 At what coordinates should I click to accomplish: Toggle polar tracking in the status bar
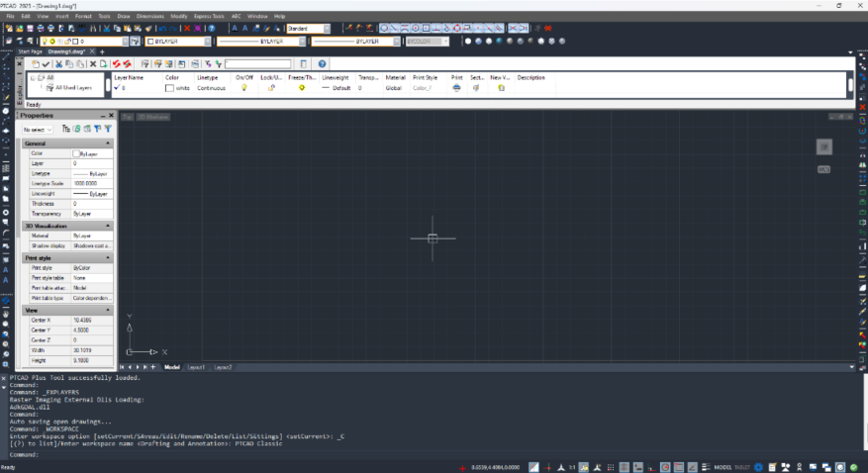[x=665, y=467]
